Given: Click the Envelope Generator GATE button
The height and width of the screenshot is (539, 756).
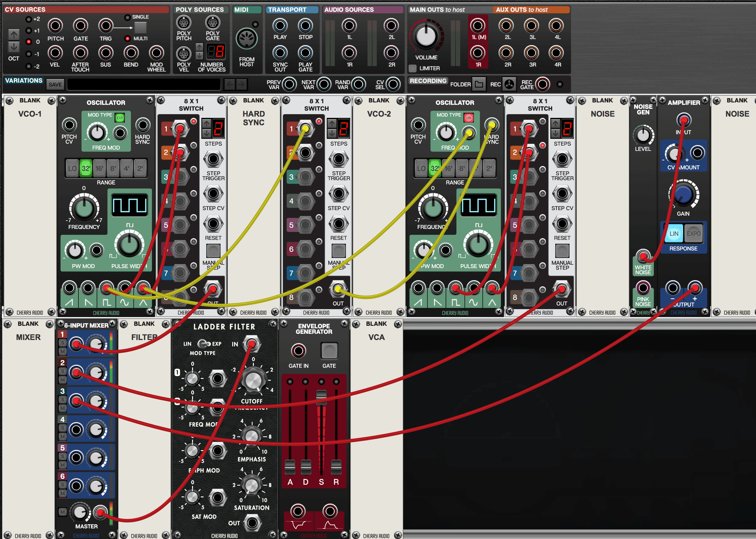Looking at the screenshot, I should point(329,351).
